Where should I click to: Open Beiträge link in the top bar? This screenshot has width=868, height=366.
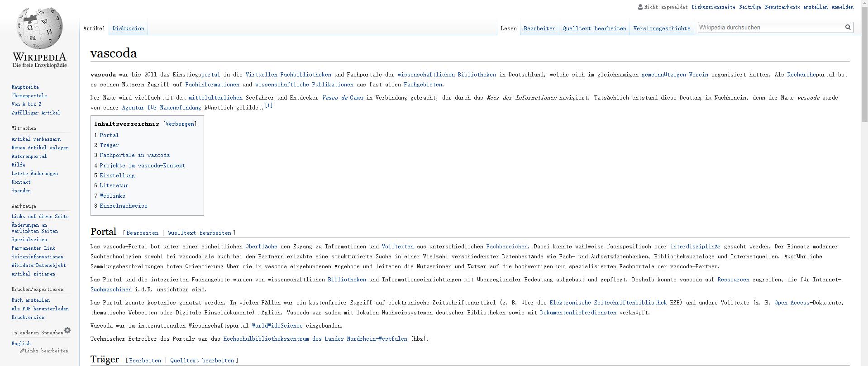click(750, 7)
